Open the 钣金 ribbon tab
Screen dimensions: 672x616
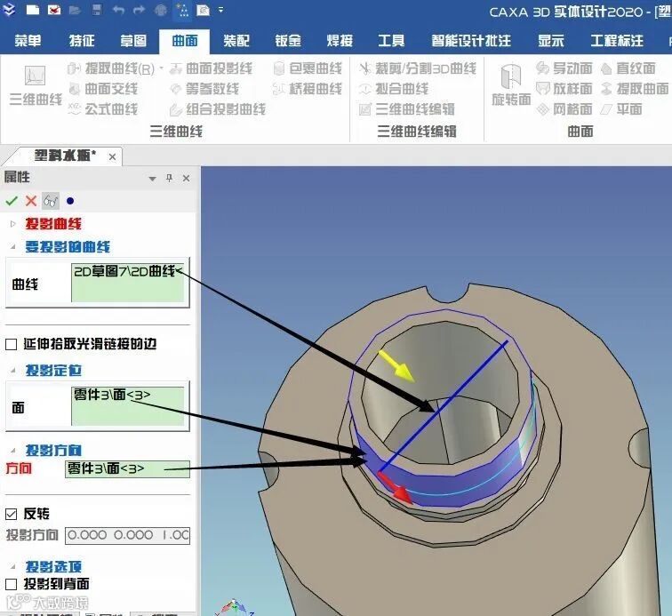tap(288, 41)
